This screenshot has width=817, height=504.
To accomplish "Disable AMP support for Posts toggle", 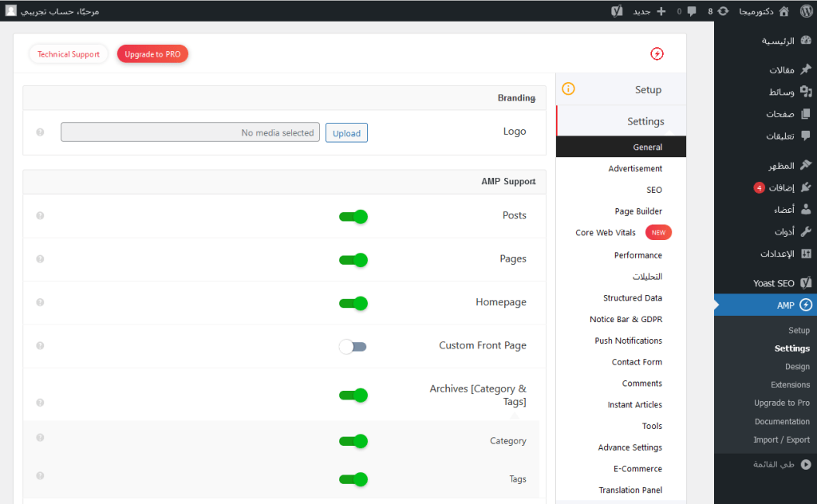I will pyautogui.click(x=353, y=216).
